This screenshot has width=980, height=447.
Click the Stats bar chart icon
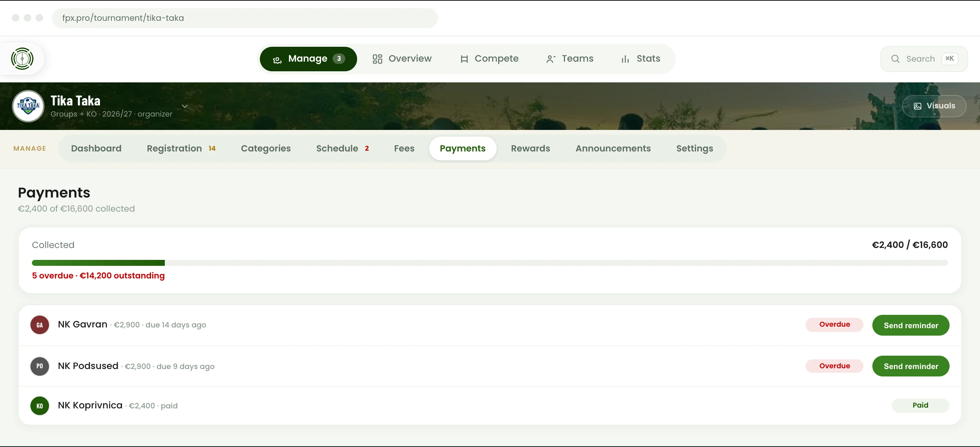(625, 59)
